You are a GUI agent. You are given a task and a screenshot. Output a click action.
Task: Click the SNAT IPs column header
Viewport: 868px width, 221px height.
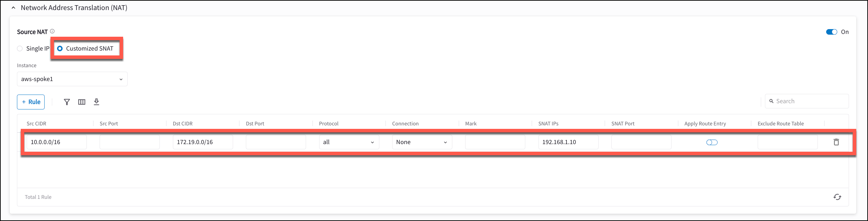click(x=548, y=124)
